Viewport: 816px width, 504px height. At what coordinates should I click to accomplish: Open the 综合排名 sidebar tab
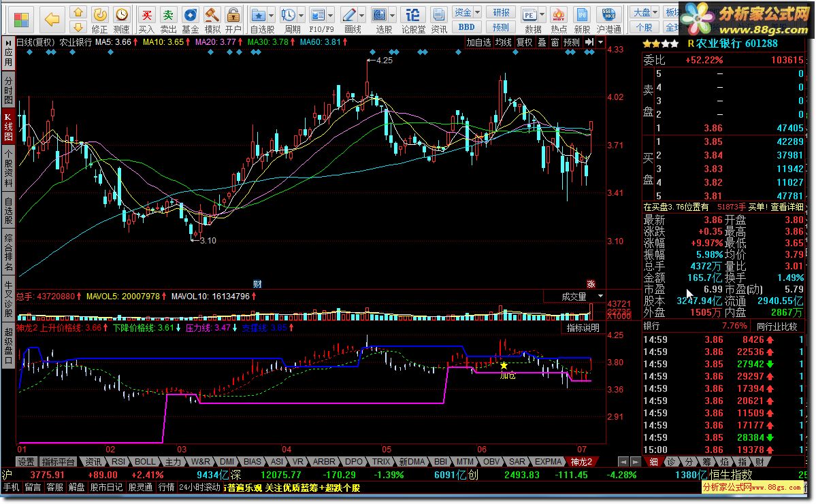point(8,253)
